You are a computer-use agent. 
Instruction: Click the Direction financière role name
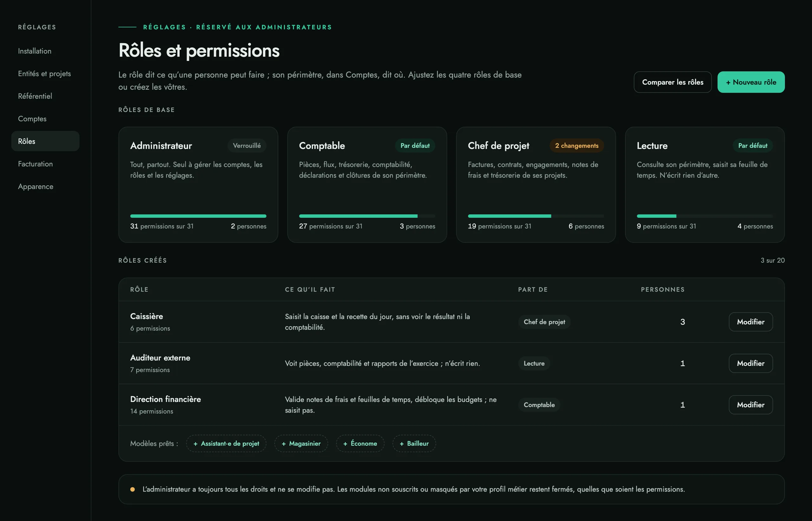[x=165, y=399]
